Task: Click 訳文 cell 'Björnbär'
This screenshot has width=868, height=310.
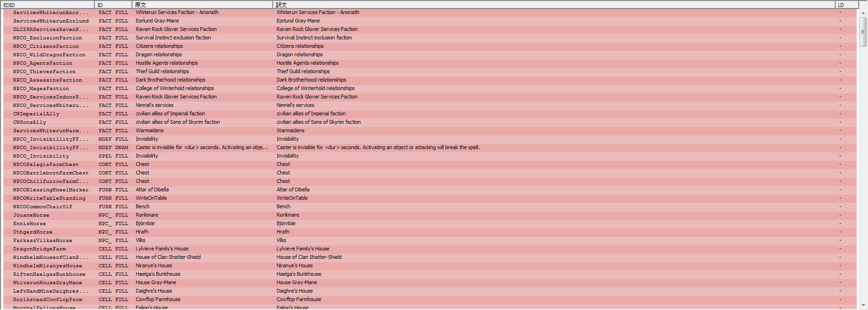Action: click(286, 224)
